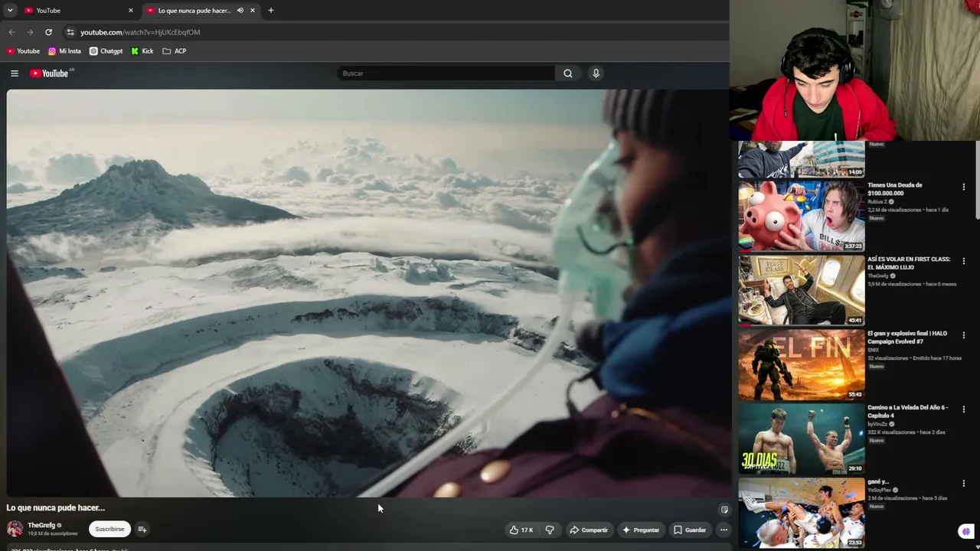Click the 'ENIX' channel name
The height and width of the screenshot is (551, 980).
pos(874,350)
